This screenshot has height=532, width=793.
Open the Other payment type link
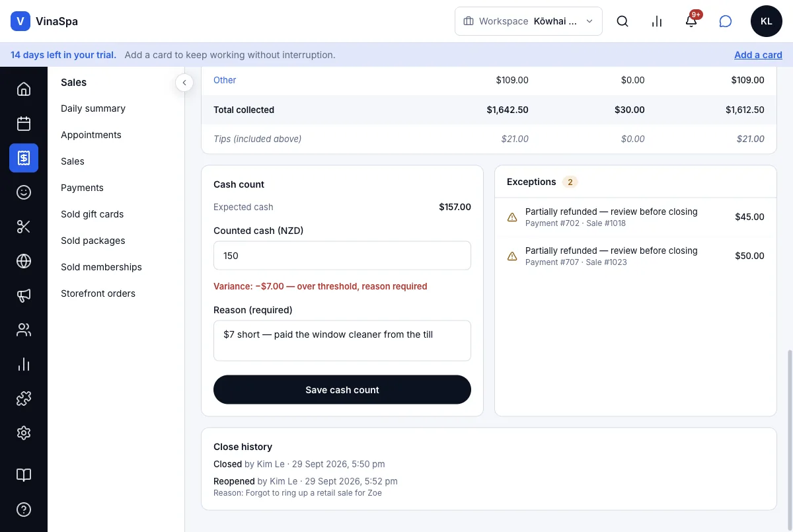[x=225, y=80]
